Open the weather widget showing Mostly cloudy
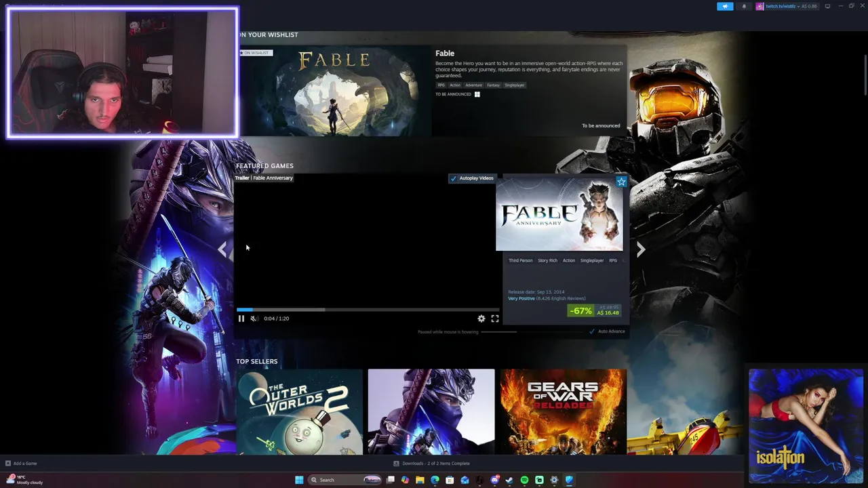Image resolution: width=868 pixels, height=488 pixels. tap(24, 480)
